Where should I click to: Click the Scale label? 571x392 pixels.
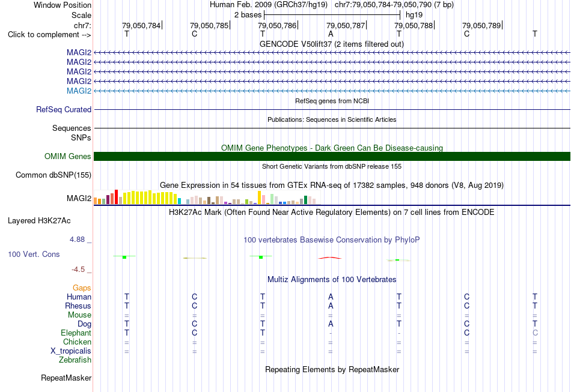point(81,15)
